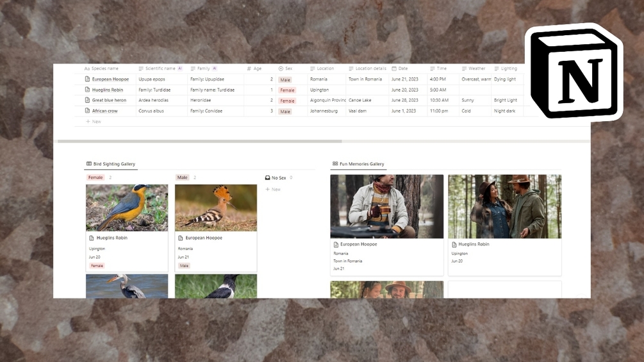Image resolution: width=644 pixels, height=362 pixels.
Task: Click page icon on Fun Memories European Hoopoe card
Action: coord(336,245)
